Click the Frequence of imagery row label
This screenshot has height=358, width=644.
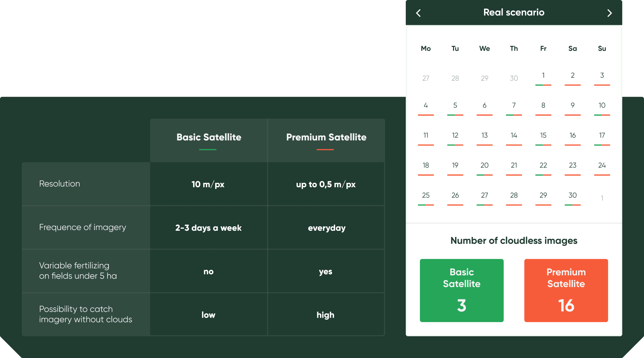(x=82, y=227)
